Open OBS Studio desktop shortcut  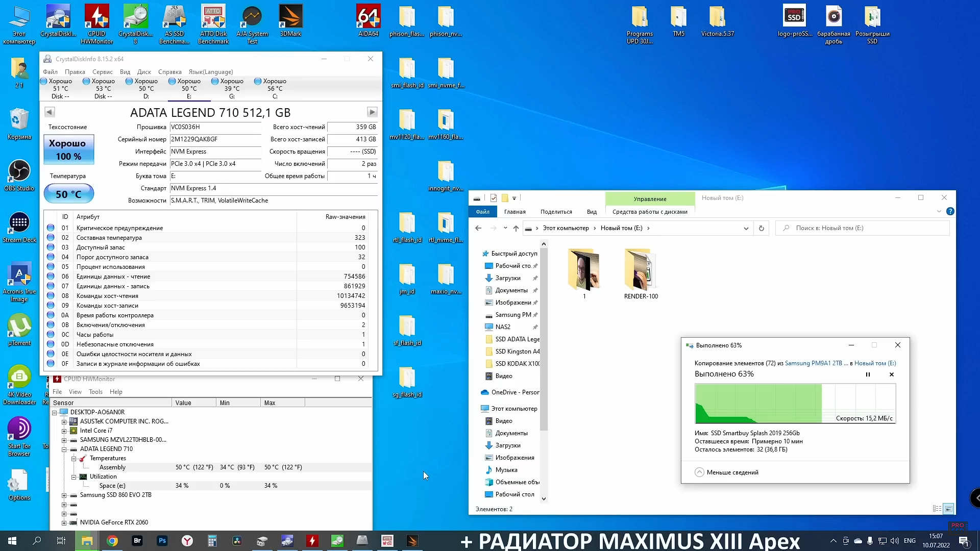coord(19,175)
